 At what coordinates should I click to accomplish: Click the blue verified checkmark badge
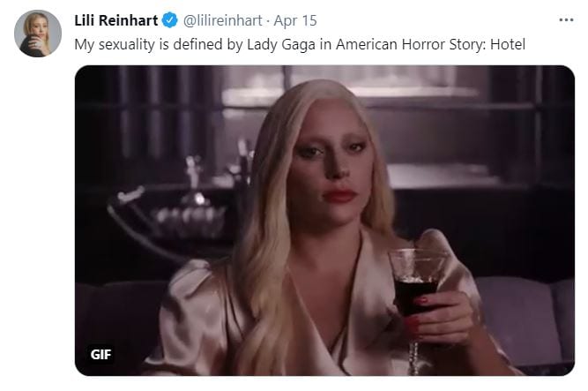tap(169, 20)
